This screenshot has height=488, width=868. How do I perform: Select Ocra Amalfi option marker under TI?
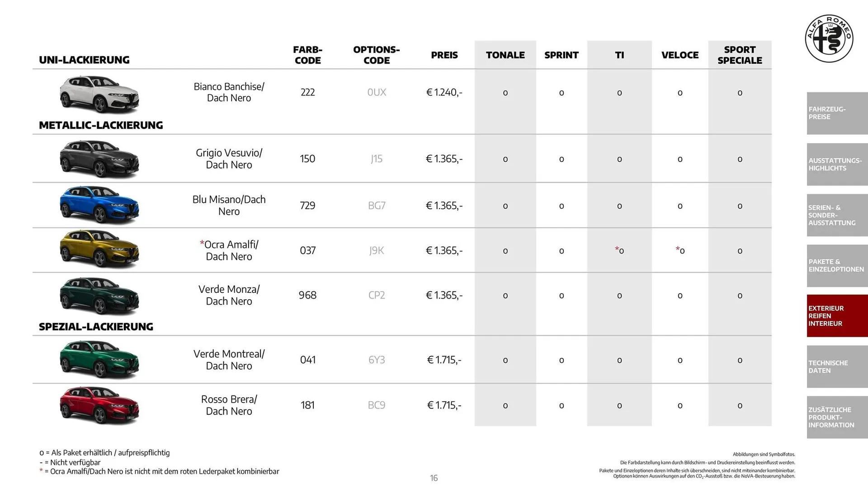619,250
